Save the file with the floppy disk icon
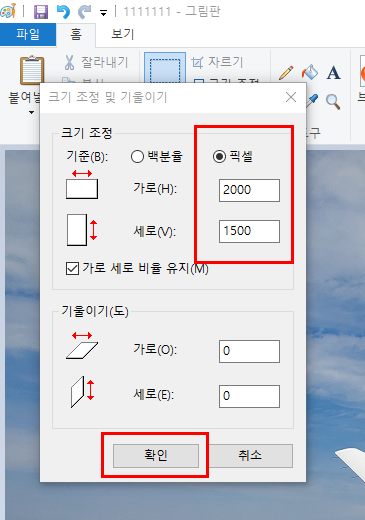 click(41, 12)
